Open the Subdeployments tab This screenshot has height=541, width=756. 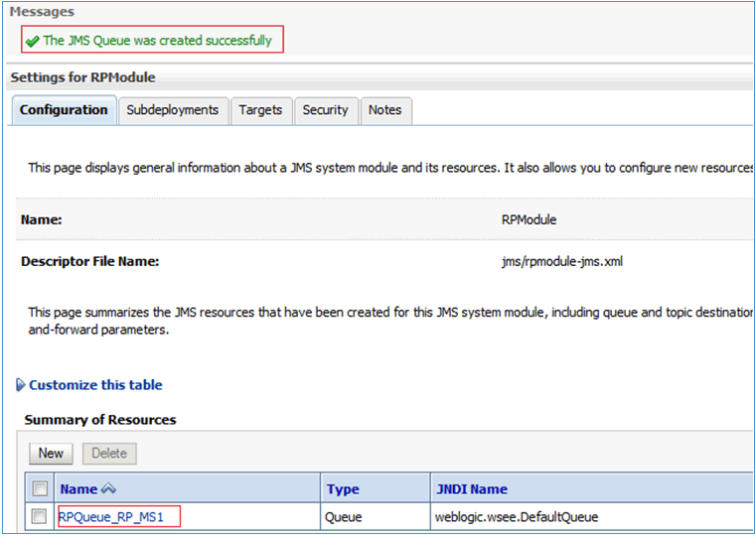pos(173,110)
